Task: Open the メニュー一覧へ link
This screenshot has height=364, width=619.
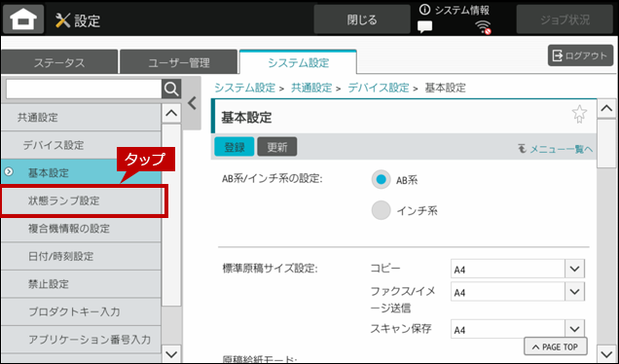Action: point(556,149)
